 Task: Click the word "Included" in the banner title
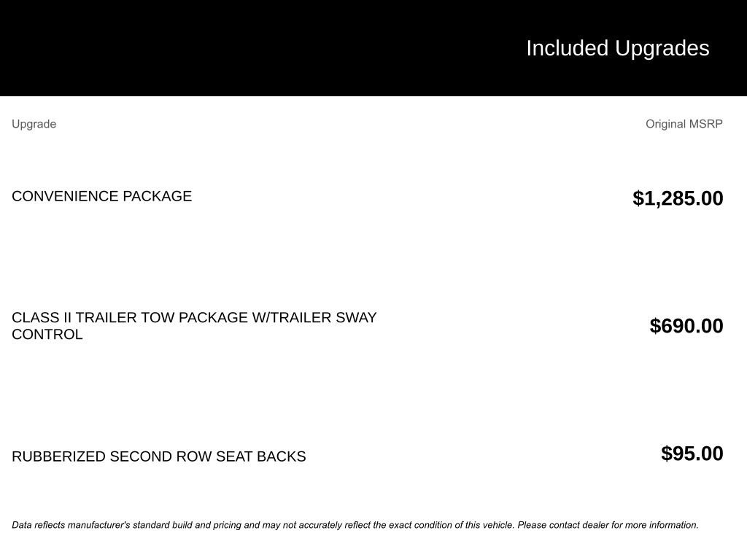[x=567, y=48]
